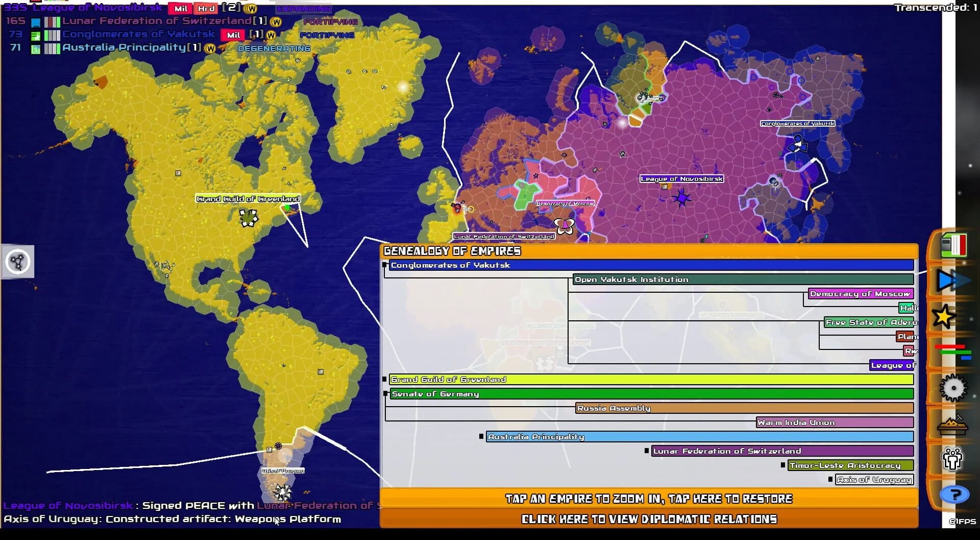Toggle Mil status for Conglomerates of Yakutsk
The image size is (980, 540).
pyautogui.click(x=232, y=34)
